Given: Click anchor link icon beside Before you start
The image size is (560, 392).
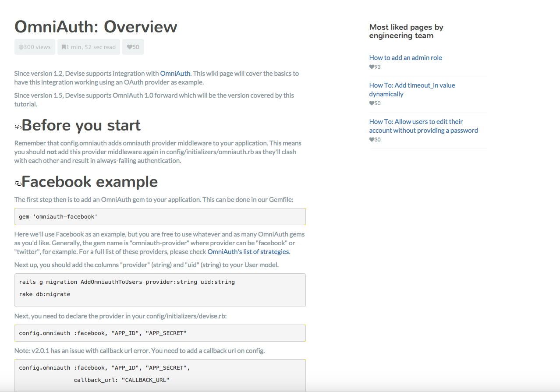Looking at the screenshot, I should click(18, 127).
